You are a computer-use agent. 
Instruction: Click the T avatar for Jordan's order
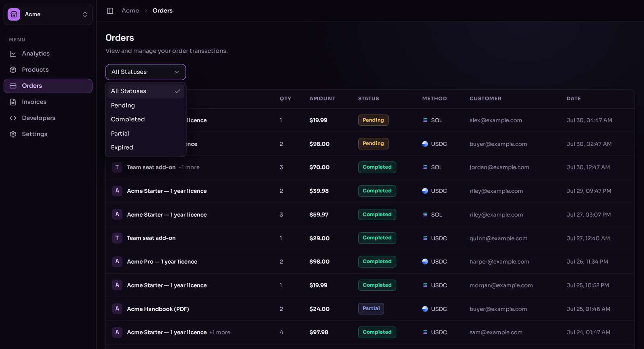click(117, 167)
